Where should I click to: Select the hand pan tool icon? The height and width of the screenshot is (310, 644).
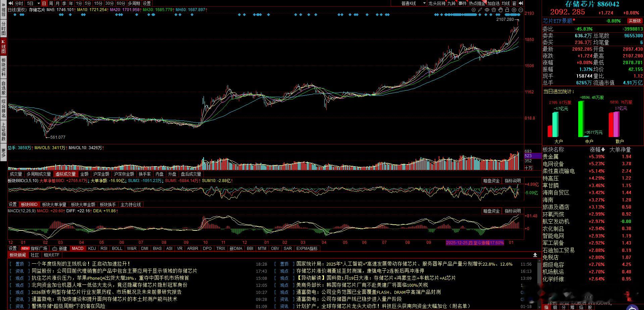tap(500, 10)
